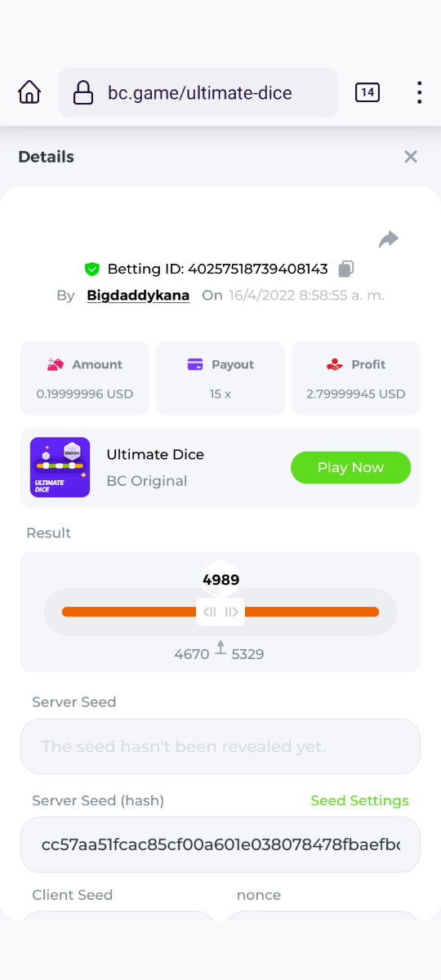The image size is (441, 980).
Task: Tap the Ultimate Dice game thumbnail
Action: pyautogui.click(x=60, y=467)
